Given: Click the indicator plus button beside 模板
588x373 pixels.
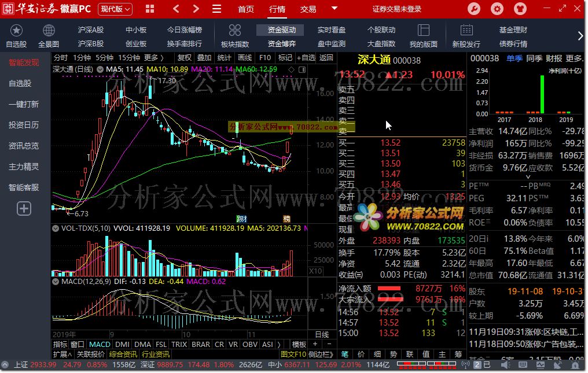Looking at the screenshot, I should pyautogui.click(x=315, y=344).
